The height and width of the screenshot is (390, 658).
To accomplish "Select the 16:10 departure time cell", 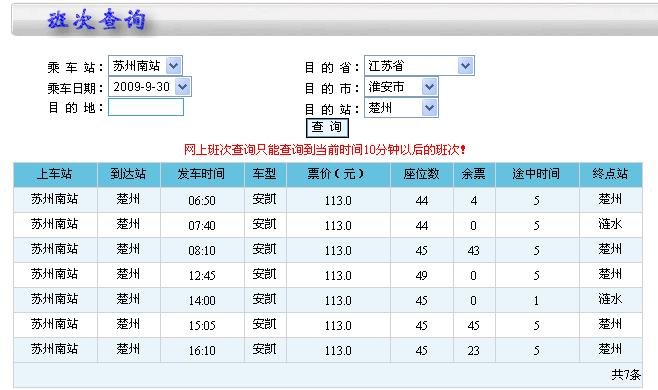I will [x=202, y=351].
